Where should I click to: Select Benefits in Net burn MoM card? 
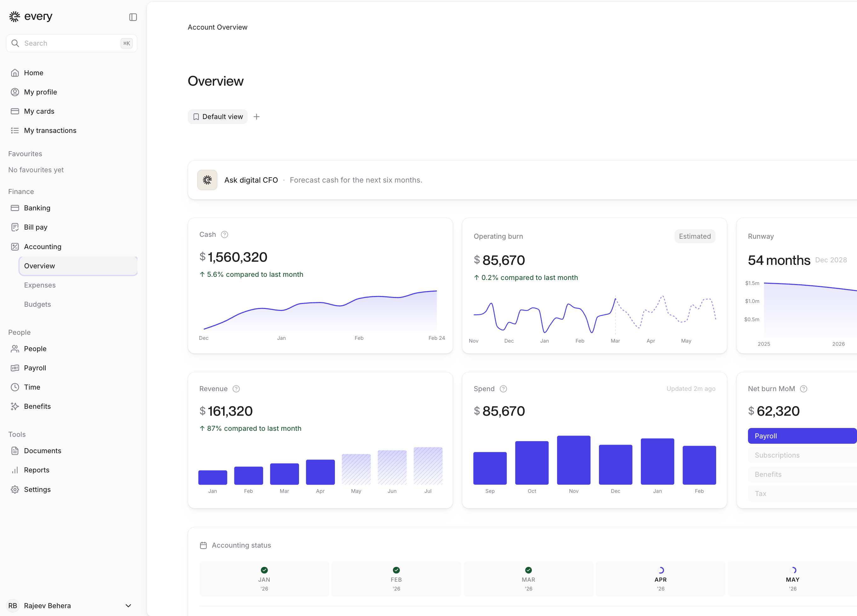[x=802, y=474]
